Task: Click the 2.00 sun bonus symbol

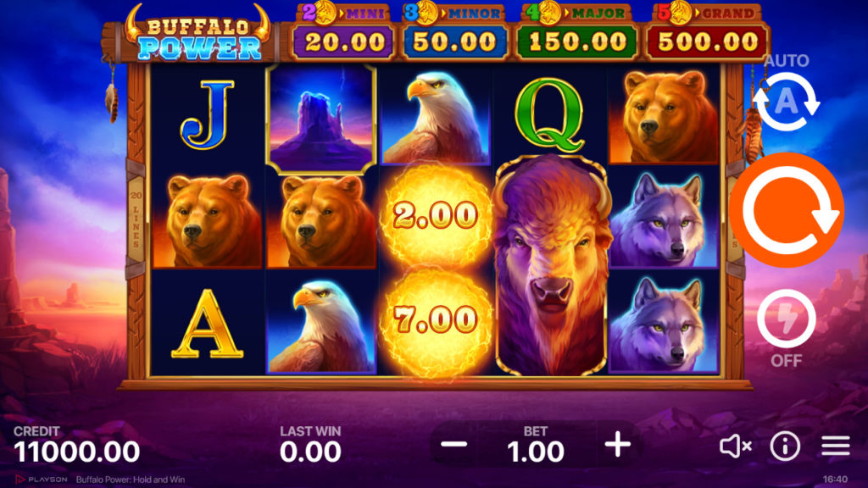Action: [436, 216]
